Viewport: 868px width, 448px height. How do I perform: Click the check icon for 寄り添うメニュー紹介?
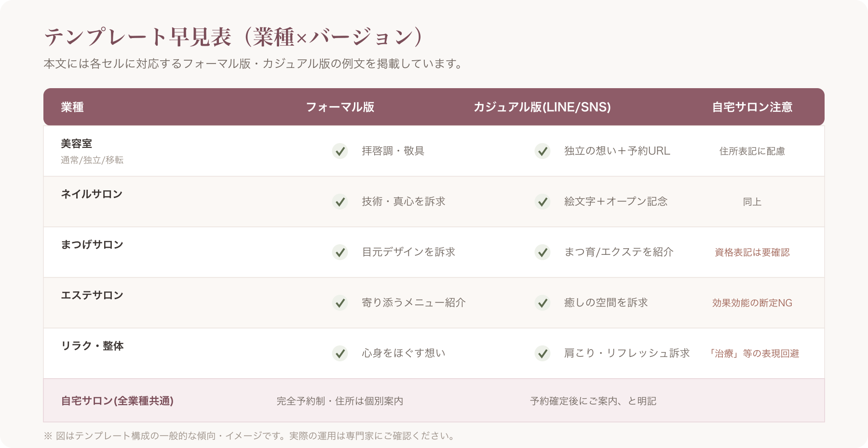[x=340, y=303]
